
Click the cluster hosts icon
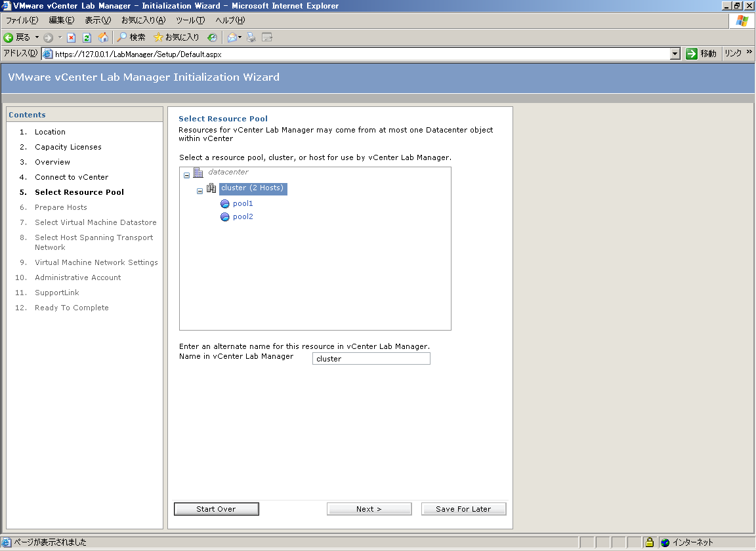[x=211, y=188]
